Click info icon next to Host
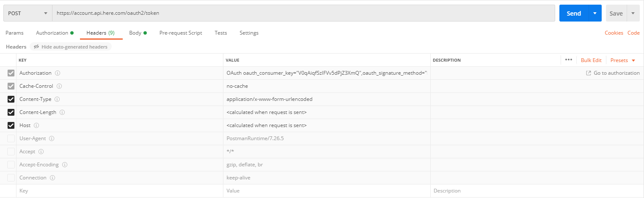This screenshot has width=644, height=198. (x=36, y=125)
